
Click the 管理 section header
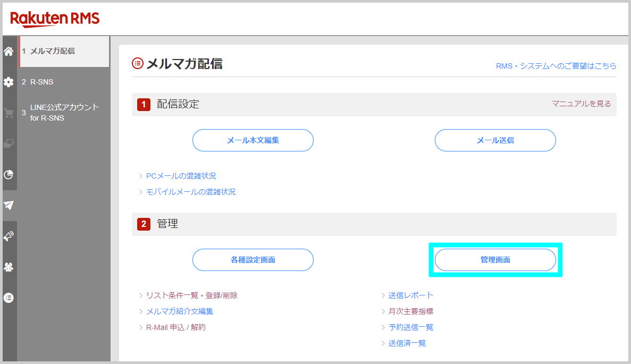tap(374, 224)
